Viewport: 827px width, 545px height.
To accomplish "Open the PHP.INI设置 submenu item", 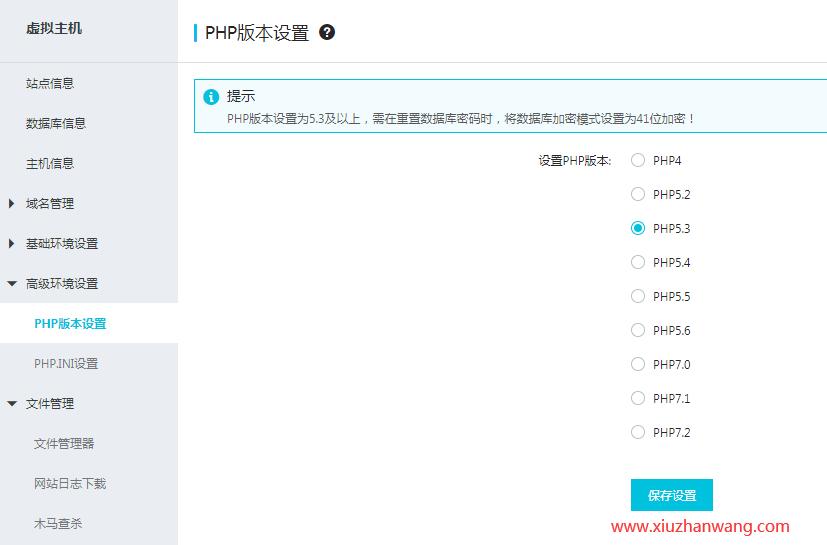I will tap(66, 364).
